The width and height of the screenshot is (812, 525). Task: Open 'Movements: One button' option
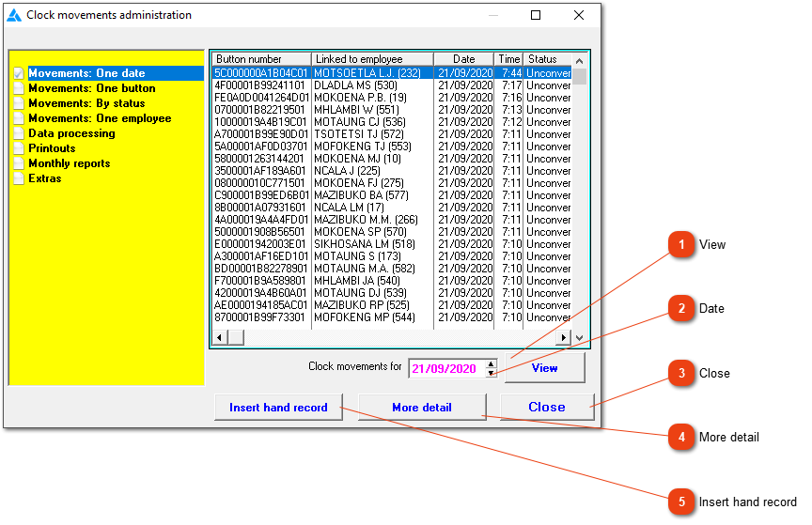coord(92,88)
